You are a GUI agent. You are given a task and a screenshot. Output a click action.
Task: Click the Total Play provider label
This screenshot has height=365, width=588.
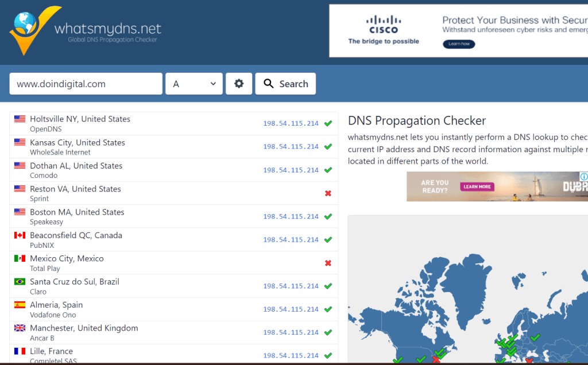(45, 269)
